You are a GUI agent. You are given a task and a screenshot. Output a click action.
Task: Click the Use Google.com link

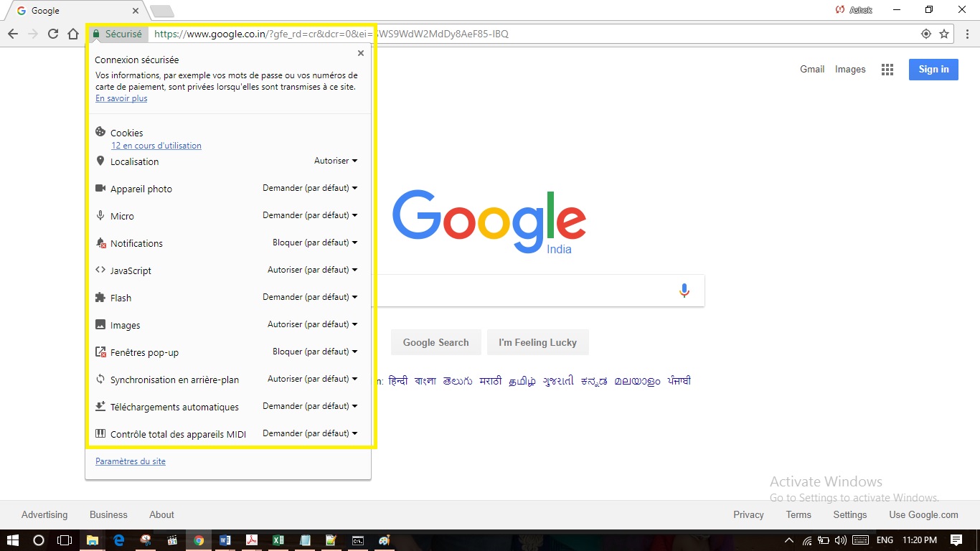tap(923, 514)
